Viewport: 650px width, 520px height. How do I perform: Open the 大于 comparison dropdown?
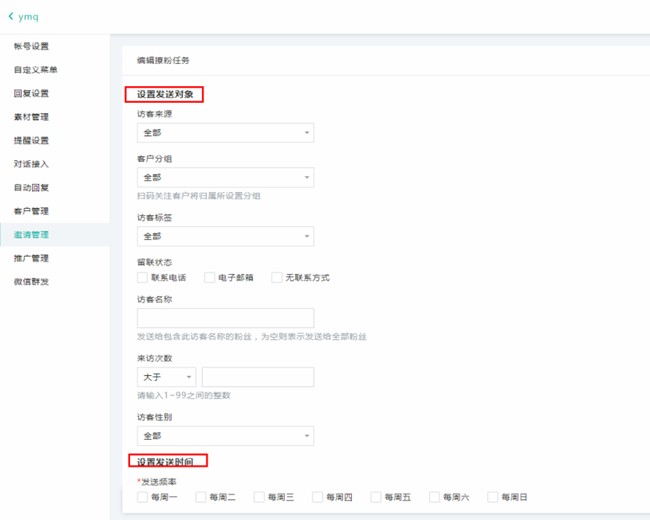pyautogui.click(x=166, y=377)
